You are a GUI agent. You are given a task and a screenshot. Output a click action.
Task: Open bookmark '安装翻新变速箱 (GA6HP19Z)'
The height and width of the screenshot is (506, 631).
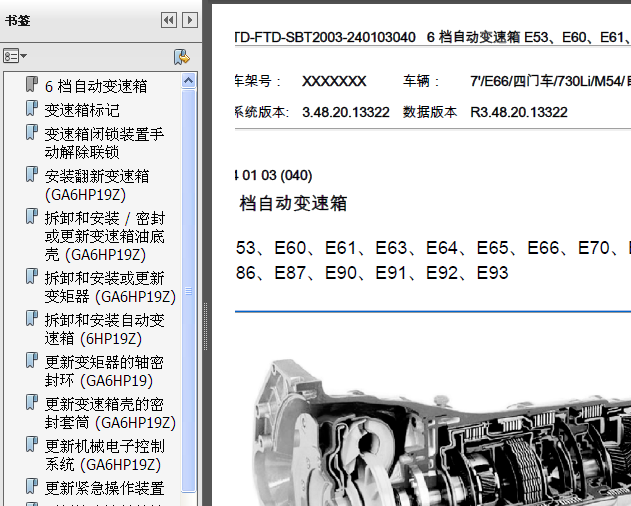(97, 185)
